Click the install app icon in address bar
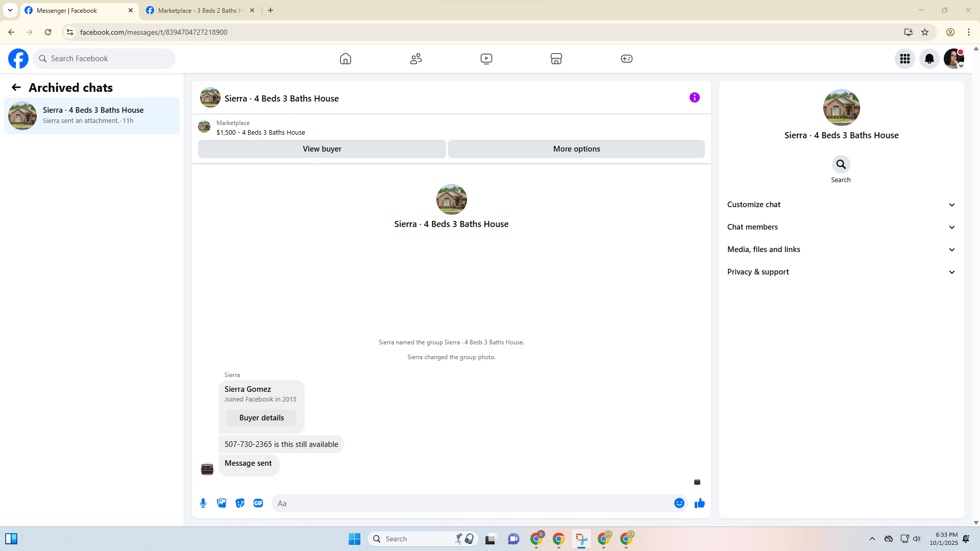Viewport: 980px width, 551px height. (909, 32)
